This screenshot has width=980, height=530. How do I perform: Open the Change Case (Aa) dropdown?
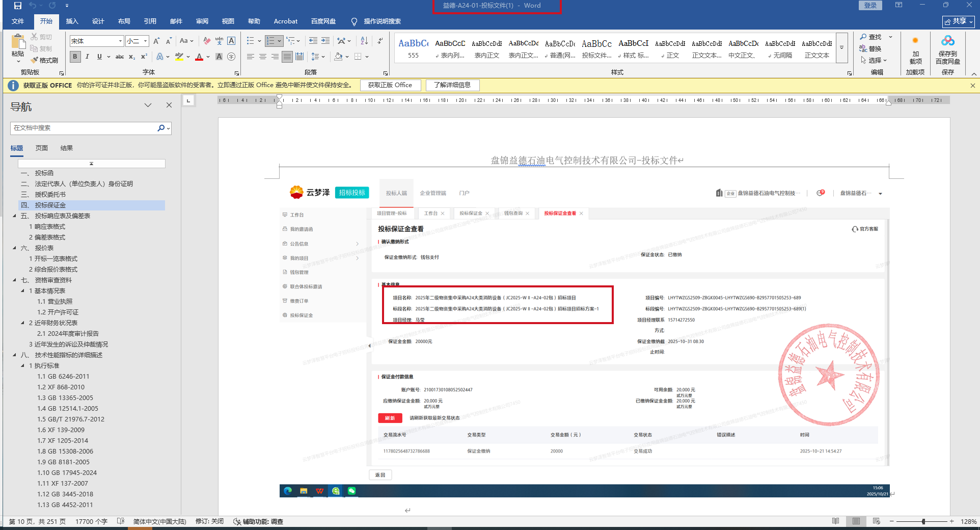pos(186,41)
